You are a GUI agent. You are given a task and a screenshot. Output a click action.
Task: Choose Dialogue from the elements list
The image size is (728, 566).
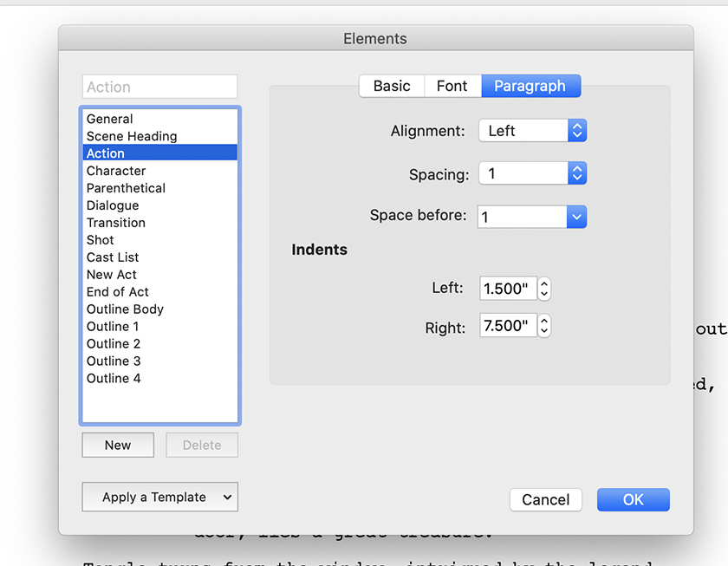coord(113,205)
